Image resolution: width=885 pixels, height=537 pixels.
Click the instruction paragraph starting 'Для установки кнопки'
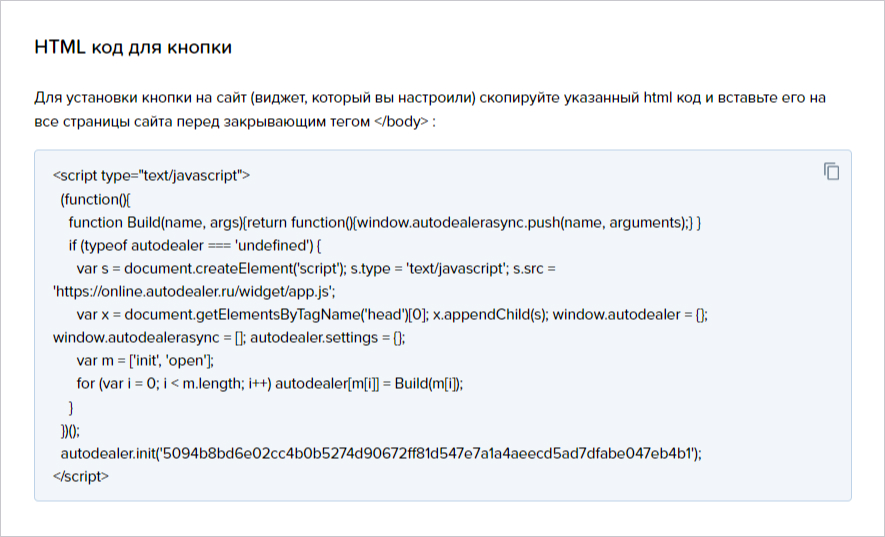430,110
